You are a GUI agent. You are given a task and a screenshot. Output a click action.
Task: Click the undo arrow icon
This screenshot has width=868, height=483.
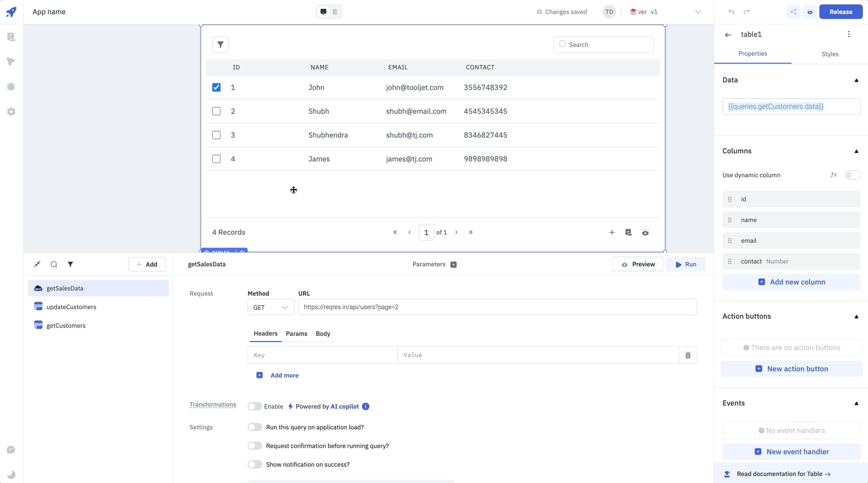pyautogui.click(x=731, y=12)
